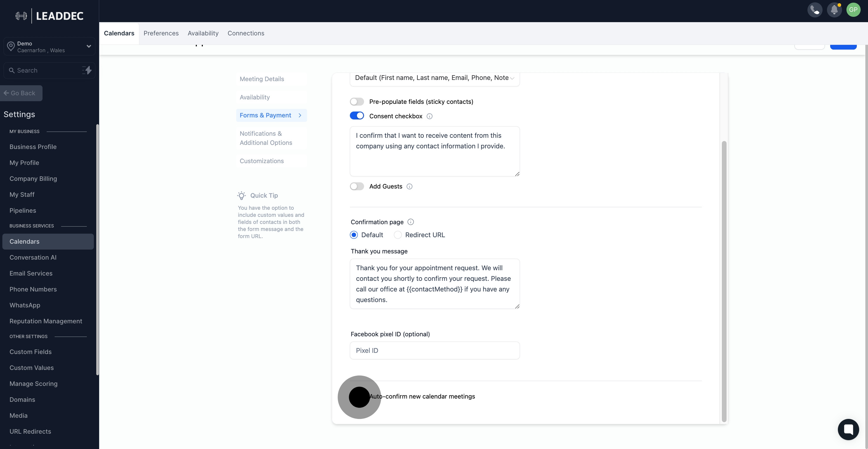The height and width of the screenshot is (449, 868).
Task: Show the Add Guests info tooltip
Action: coord(409,186)
